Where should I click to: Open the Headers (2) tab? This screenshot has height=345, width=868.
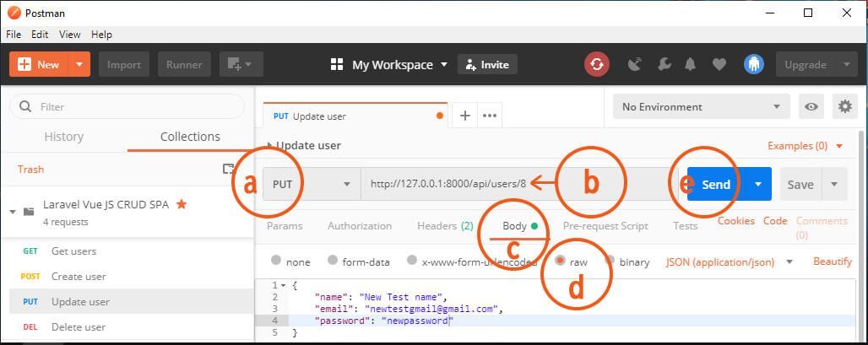click(x=445, y=225)
